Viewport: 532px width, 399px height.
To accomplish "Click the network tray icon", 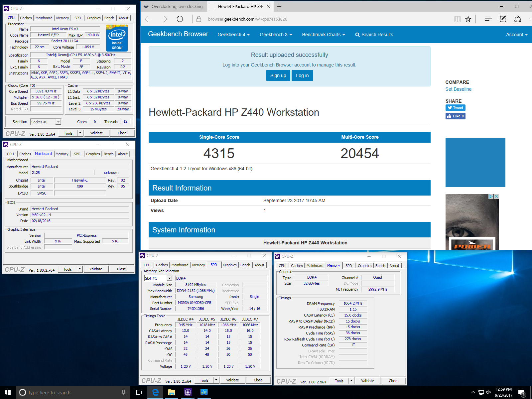I will coord(481,392).
